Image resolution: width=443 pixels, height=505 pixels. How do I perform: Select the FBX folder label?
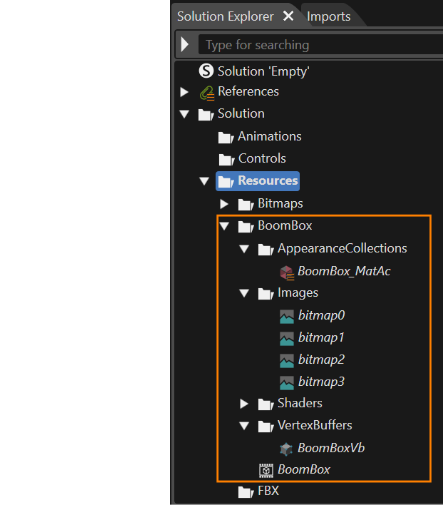pos(268,491)
